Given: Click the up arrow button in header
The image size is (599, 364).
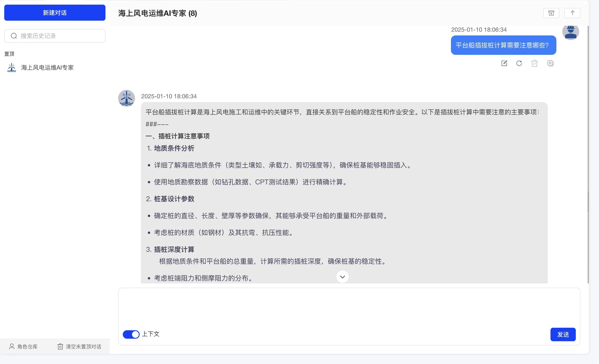Looking at the screenshot, I should point(572,13).
